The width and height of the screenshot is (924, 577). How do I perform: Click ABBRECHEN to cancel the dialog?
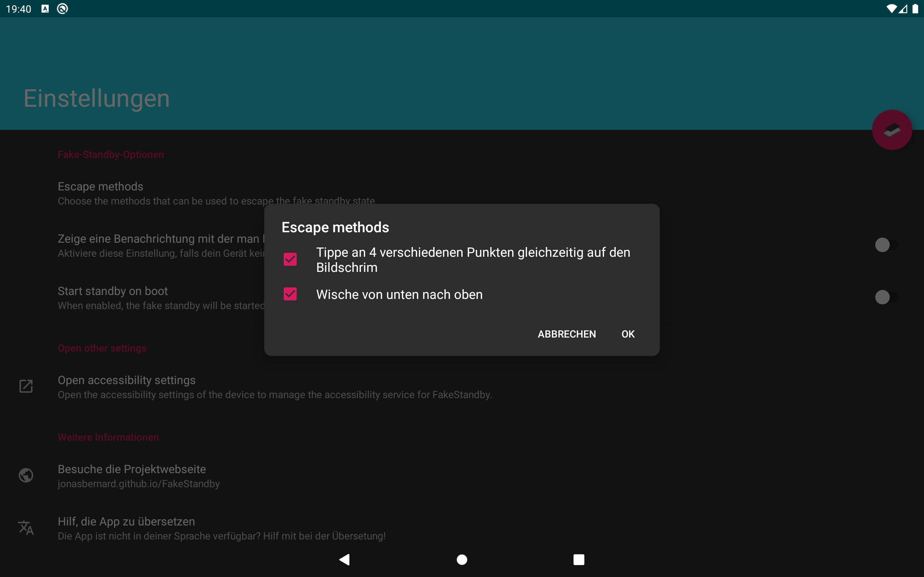click(567, 334)
